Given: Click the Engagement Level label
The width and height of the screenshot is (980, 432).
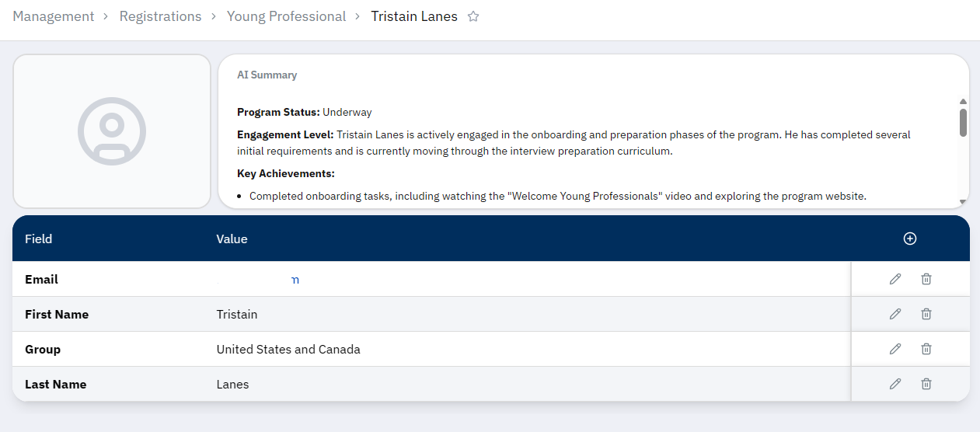Looking at the screenshot, I should pos(285,134).
